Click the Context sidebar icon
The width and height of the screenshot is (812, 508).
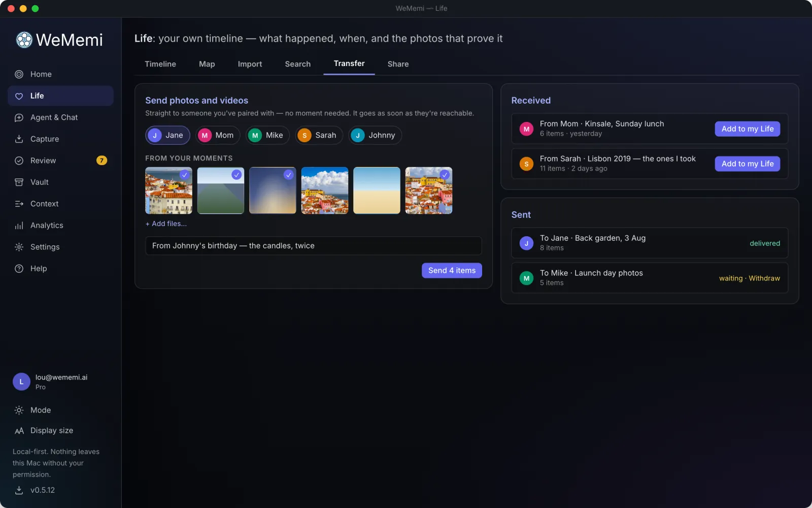point(19,204)
